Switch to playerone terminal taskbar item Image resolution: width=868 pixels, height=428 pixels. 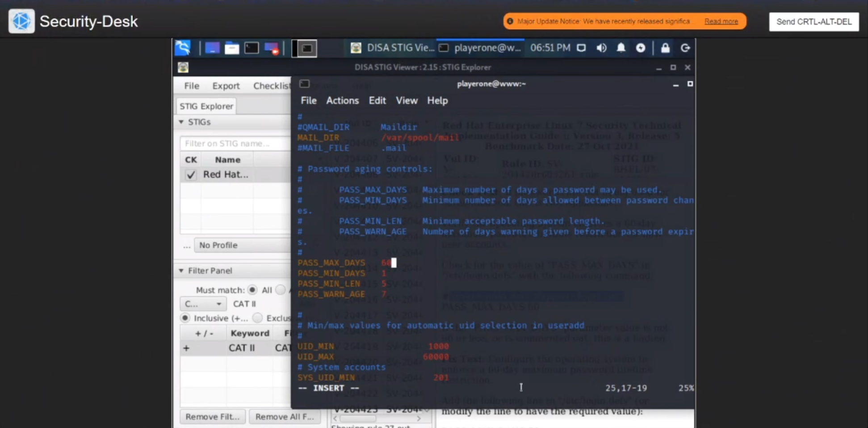click(480, 48)
